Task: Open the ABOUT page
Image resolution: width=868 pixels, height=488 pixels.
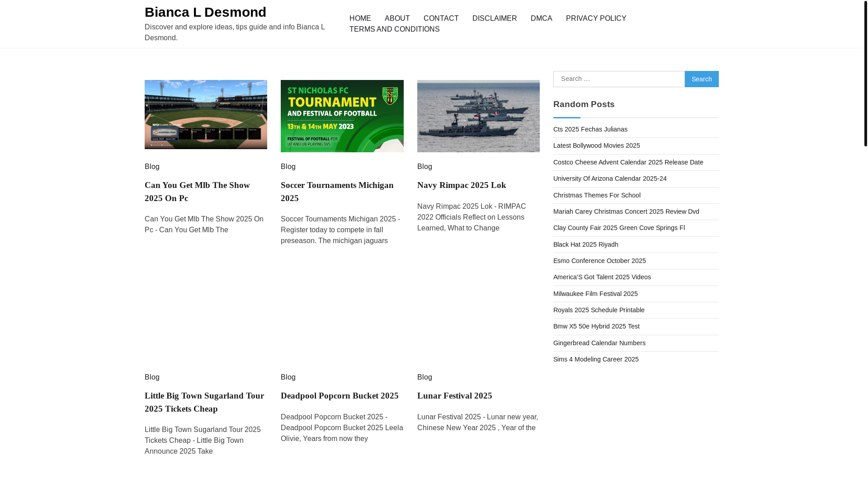Action: pos(397,19)
